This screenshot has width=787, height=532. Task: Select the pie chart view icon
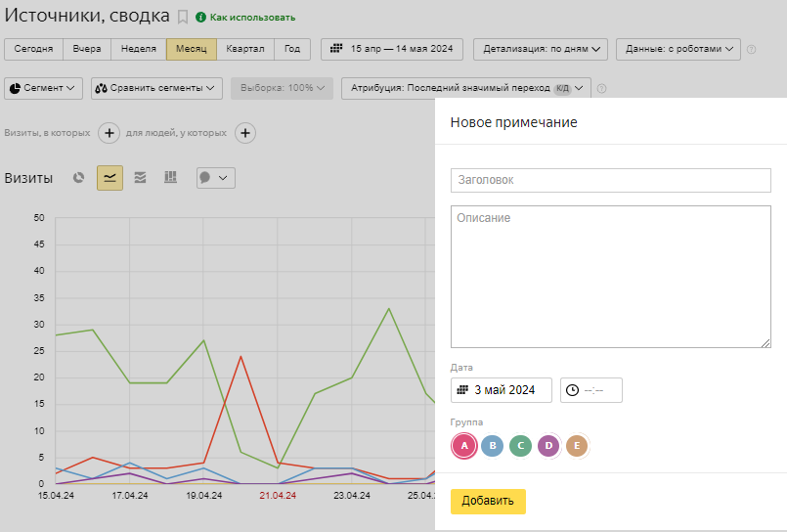79,178
